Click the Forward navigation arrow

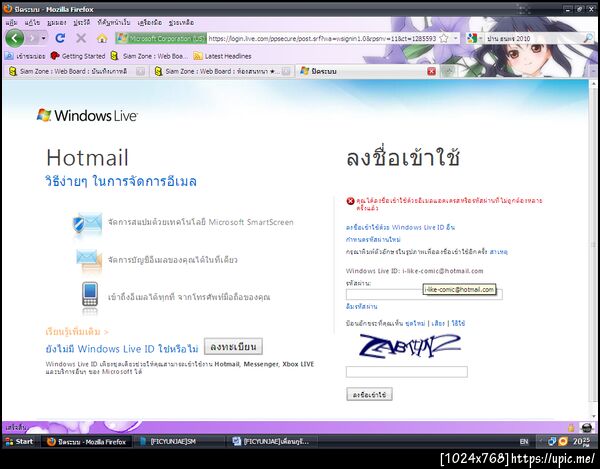(x=32, y=38)
